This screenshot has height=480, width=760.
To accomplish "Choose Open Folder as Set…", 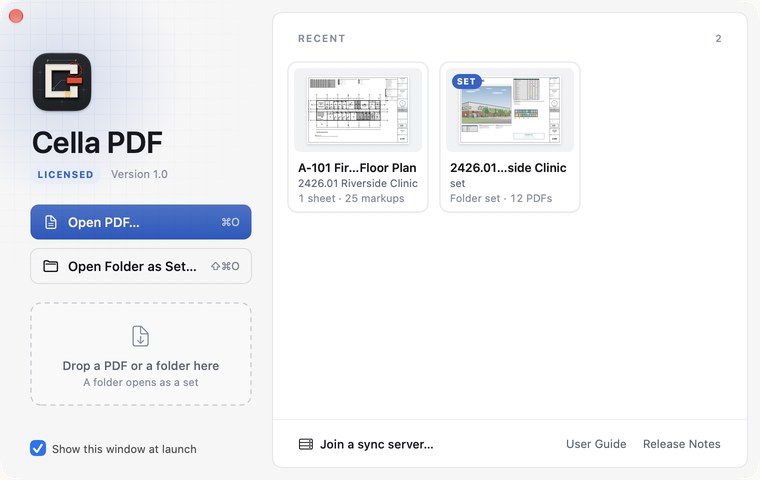I will [141, 266].
